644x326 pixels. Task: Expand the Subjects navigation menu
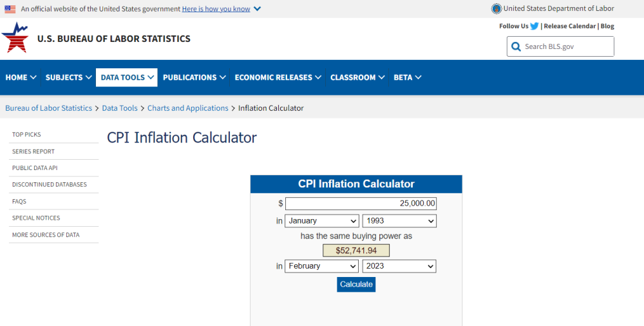[x=68, y=77]
